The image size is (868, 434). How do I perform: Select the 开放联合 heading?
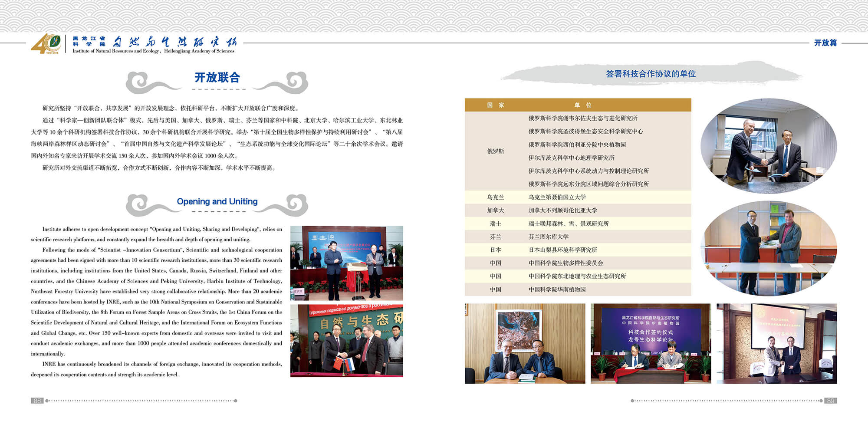(x=217, y=78)
